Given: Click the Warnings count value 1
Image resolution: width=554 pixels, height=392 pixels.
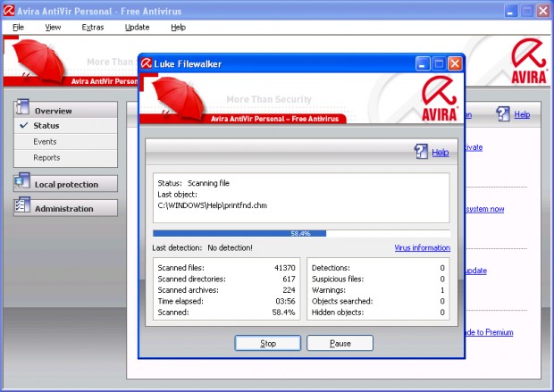Looking at the screenshot, I should point(442,290).
